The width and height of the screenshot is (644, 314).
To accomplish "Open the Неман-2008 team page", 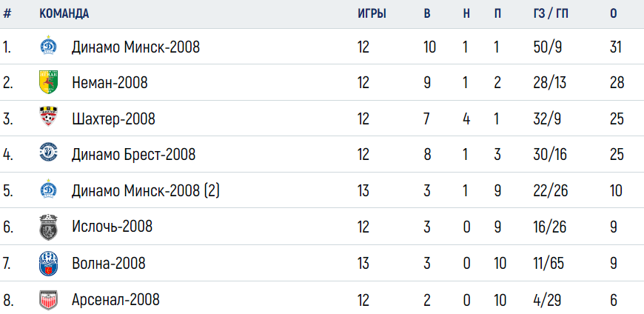I will click(x=110, y=83).
